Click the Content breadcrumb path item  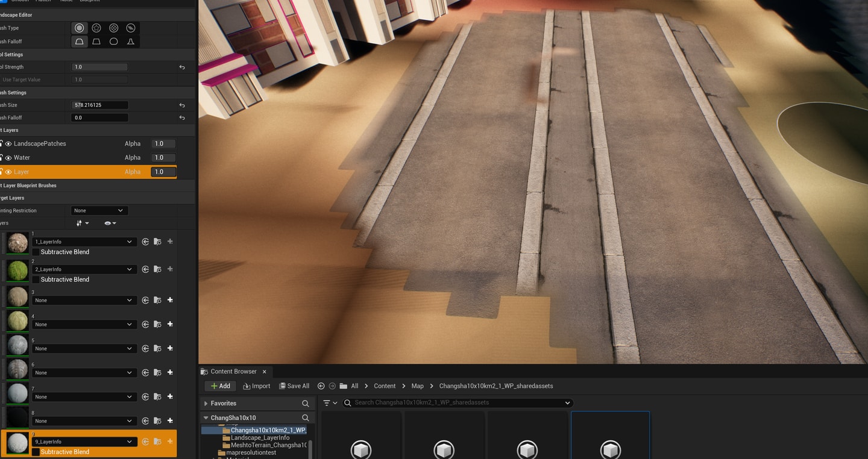click(385, 386)
